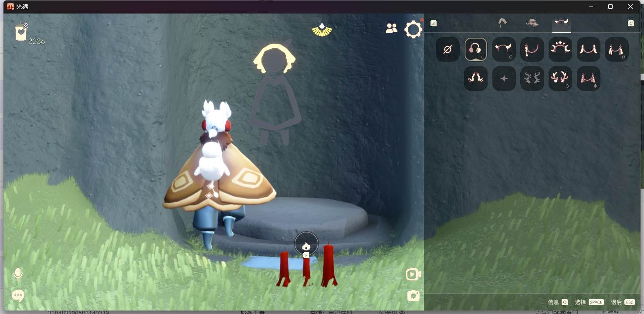Maximize the 光遇 game window
The width and height of the screenshot is (644, 314).
pyautogui.click(x=610, y=7)
